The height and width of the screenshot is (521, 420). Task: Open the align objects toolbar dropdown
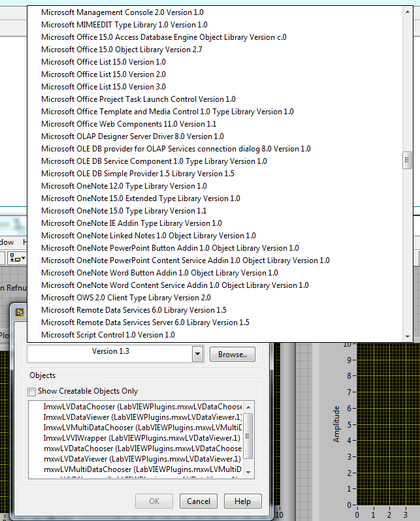(17, 258)
